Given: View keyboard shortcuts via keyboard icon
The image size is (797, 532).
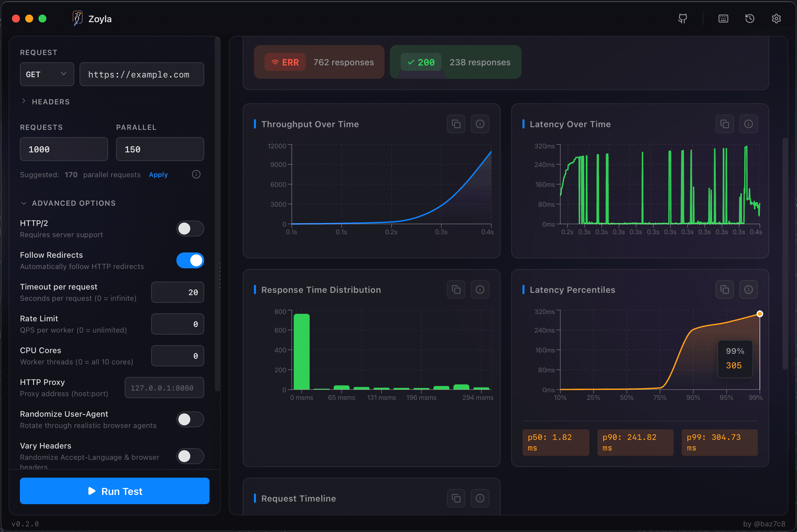Looking at the screenshot, I should pyautogui.click(x=723, y=19).
